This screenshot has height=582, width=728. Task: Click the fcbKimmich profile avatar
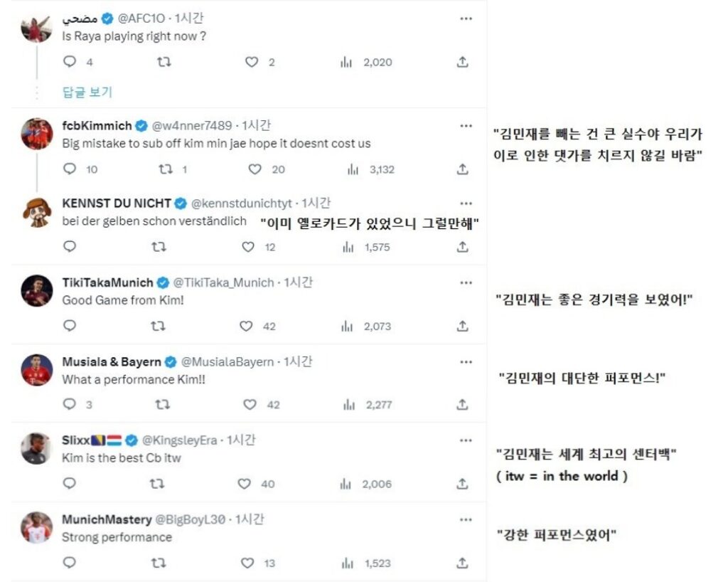[x=37, y=134]
